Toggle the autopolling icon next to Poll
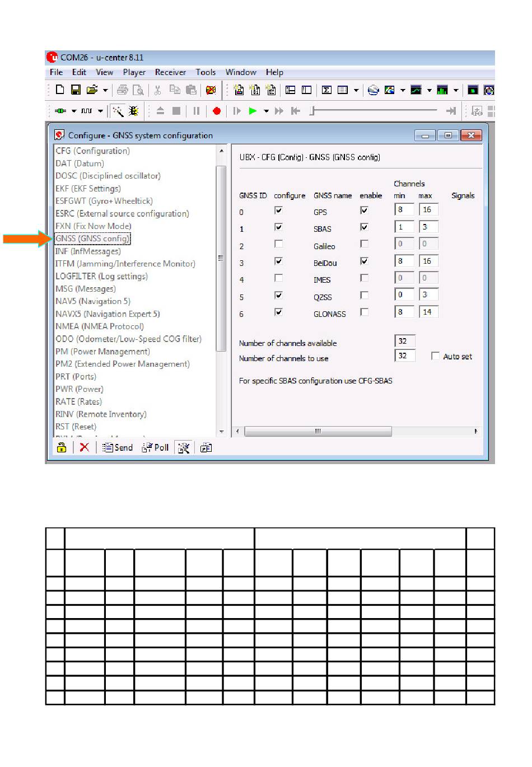The image size is (532, 767). pos(184,447)
